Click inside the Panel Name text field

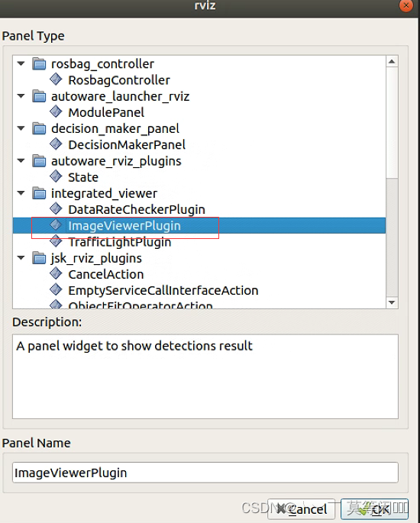[x=205, y=473]
